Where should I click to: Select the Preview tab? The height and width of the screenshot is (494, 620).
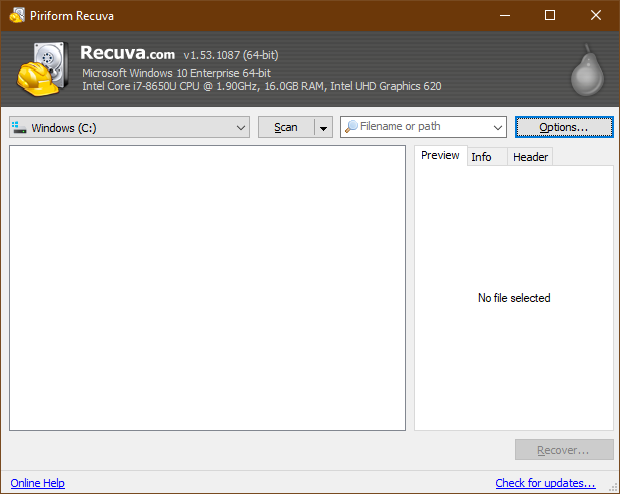coord(440,156)
